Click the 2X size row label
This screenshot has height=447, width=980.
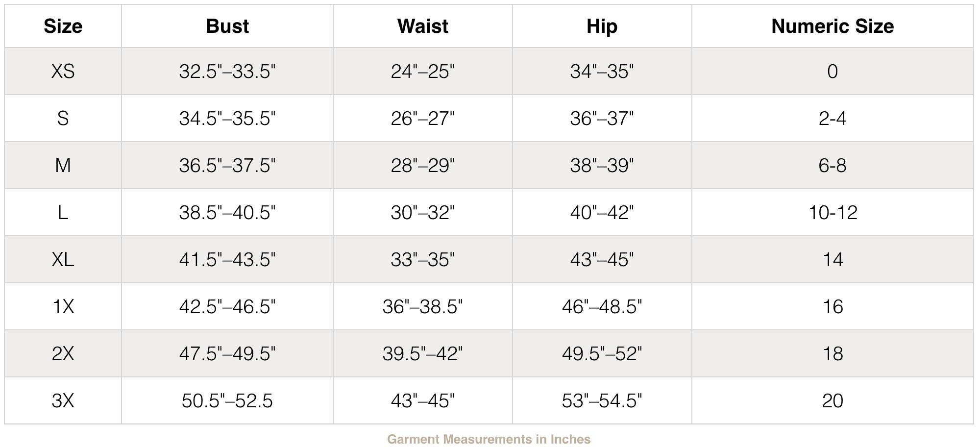coord(63,353)
